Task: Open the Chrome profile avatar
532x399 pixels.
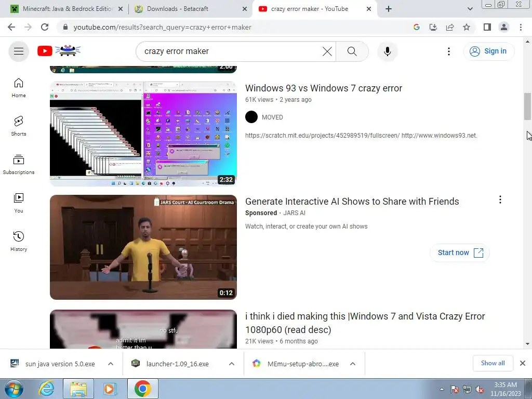Action: tap(504, 27)
